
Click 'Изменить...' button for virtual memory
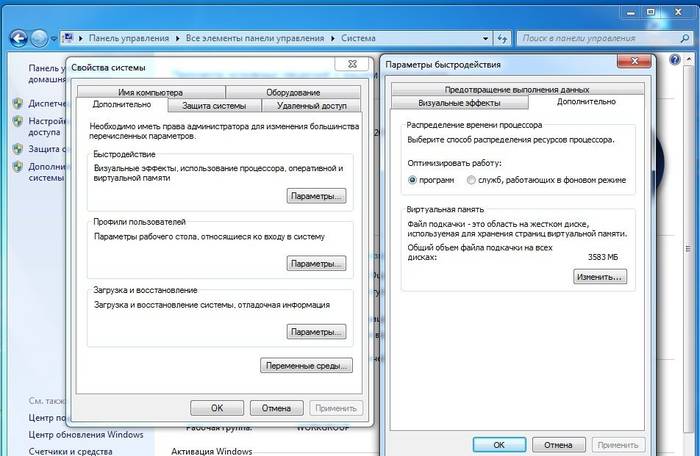599,277
